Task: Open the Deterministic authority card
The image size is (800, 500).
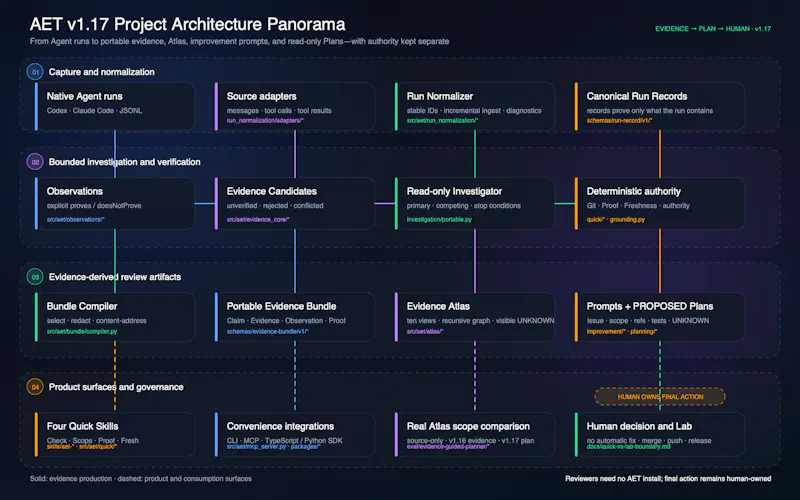Action: (x=660, y=204)
